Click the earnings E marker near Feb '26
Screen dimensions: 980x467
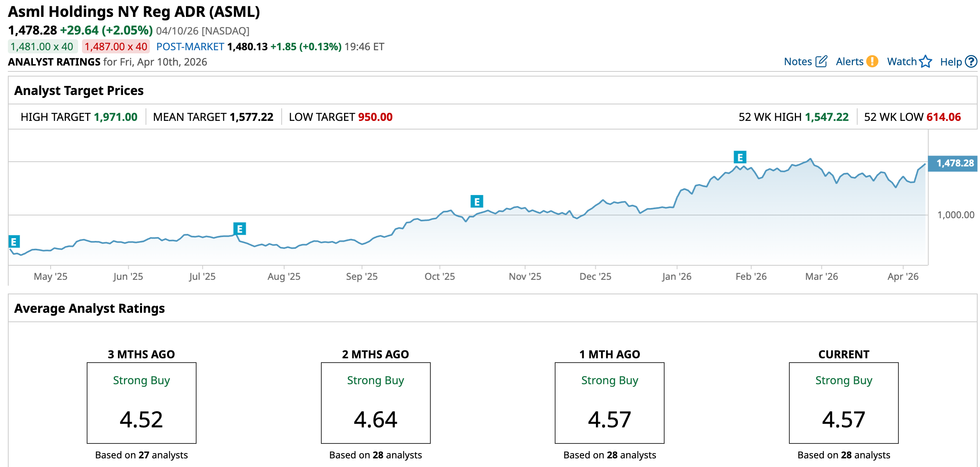coord(740,157)
